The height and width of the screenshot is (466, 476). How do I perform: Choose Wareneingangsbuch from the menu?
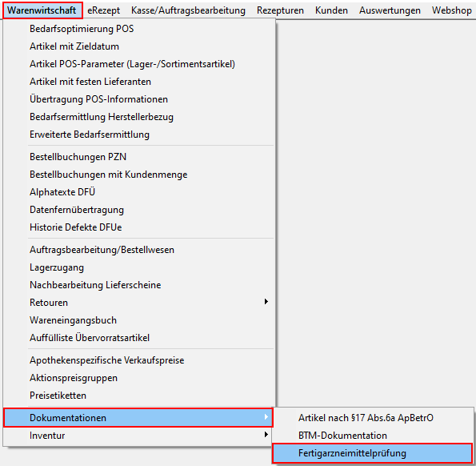tap(138, 320)
